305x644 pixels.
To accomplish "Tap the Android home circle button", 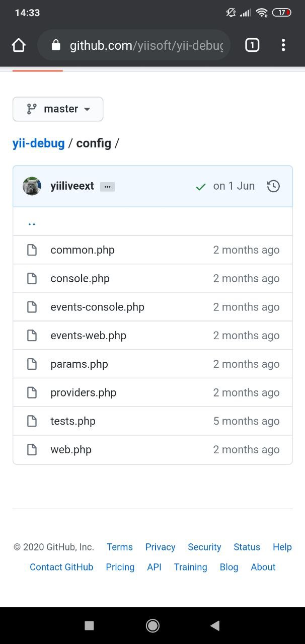I will pyautogui.click(x=152, y=625).
